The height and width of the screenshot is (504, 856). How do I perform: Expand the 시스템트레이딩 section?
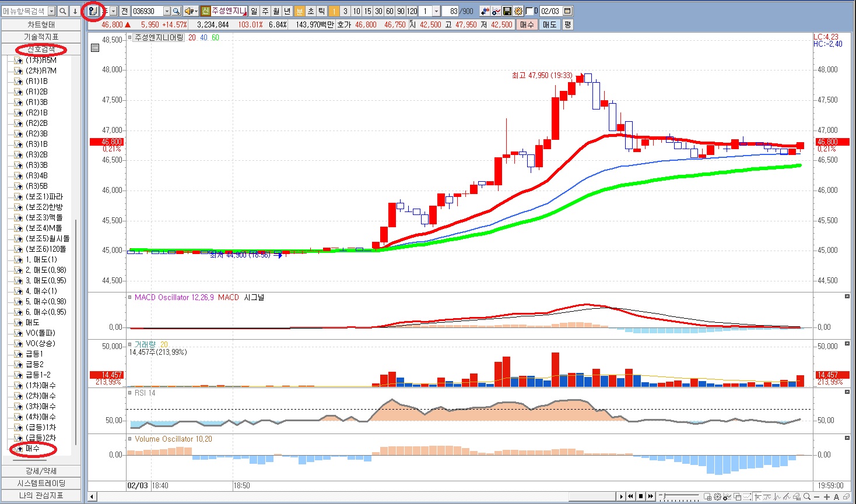pyautogui.click(x=41, y=483)
